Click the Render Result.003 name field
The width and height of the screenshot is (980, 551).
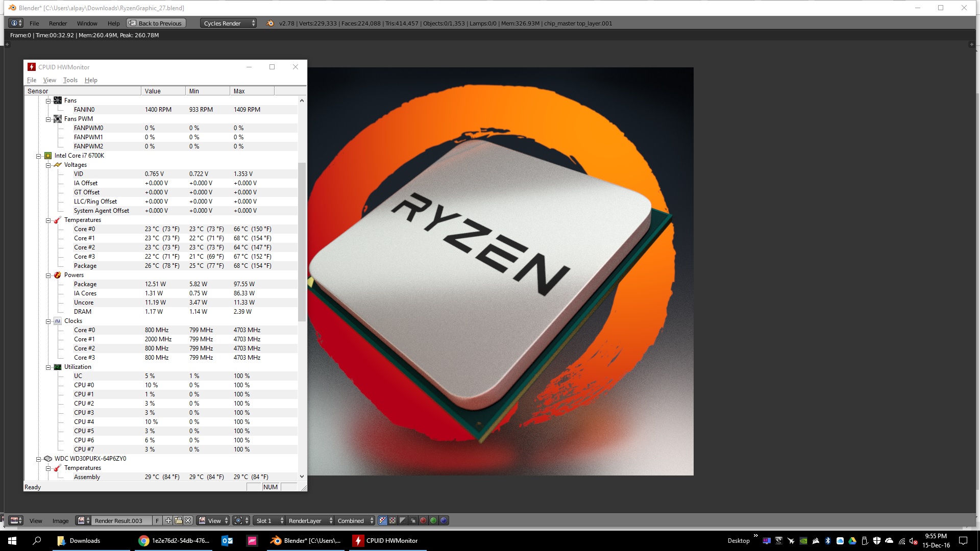(x=121, y=520)
